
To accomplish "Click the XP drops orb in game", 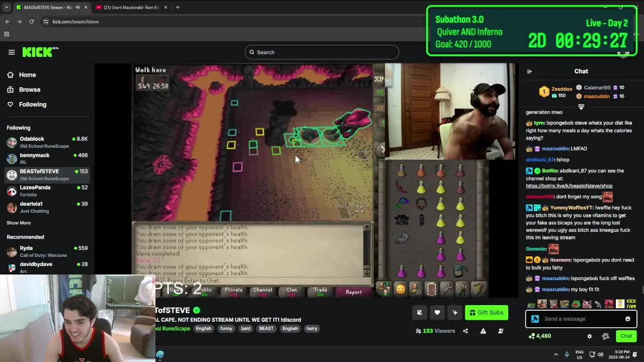I will pos(379,79).
